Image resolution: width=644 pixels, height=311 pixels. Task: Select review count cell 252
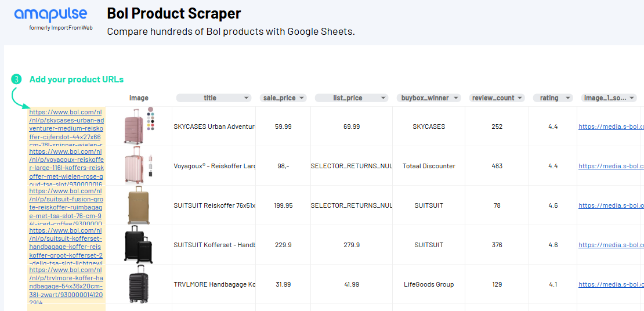497,126
